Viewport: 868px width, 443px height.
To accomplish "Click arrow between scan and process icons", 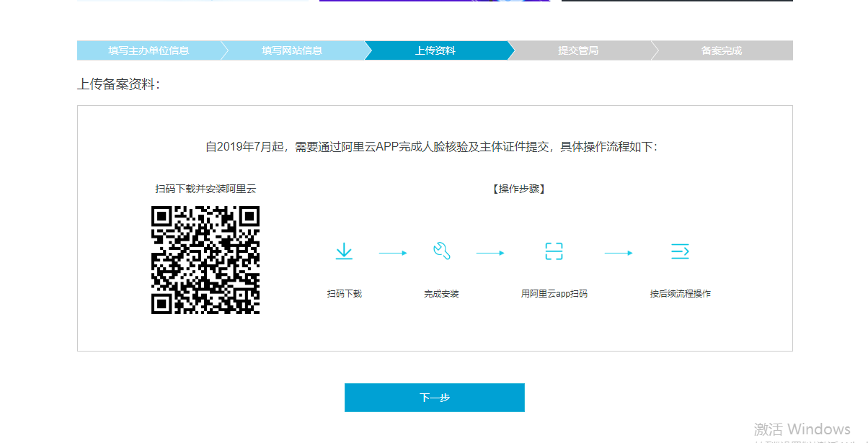I will [619, 253].
